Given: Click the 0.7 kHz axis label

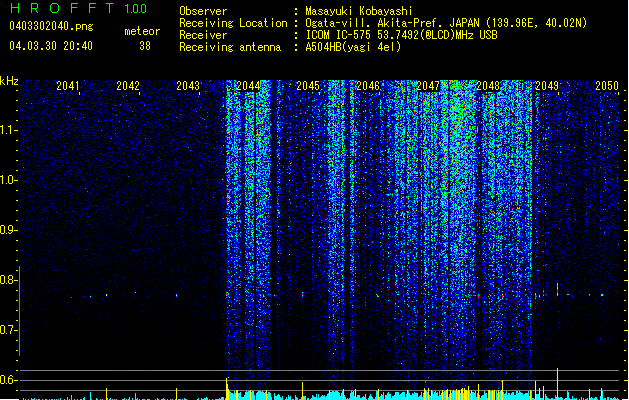Looking at the screenshot, I should pos(8,330).
